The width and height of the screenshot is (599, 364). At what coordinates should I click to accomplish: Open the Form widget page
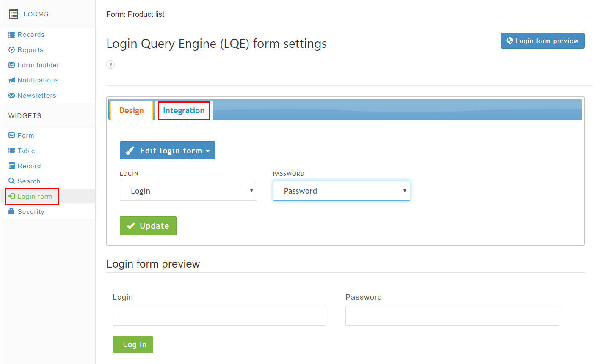click(26, 136)
